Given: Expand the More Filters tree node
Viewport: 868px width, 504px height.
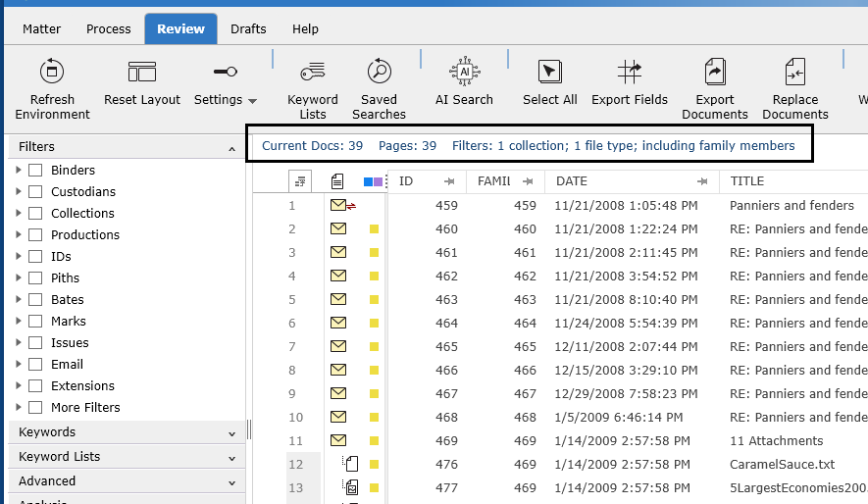Looking at the screenshot, I should [19, 407].
